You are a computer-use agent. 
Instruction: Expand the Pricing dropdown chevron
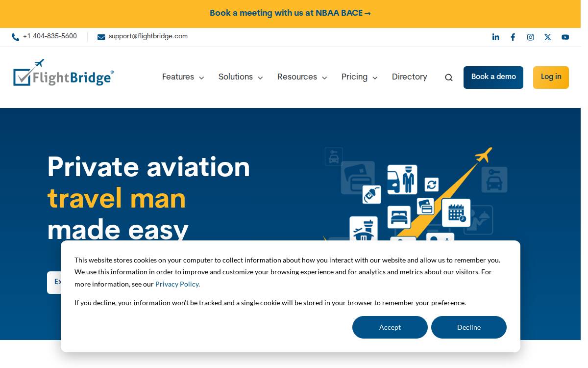(375, 78)
